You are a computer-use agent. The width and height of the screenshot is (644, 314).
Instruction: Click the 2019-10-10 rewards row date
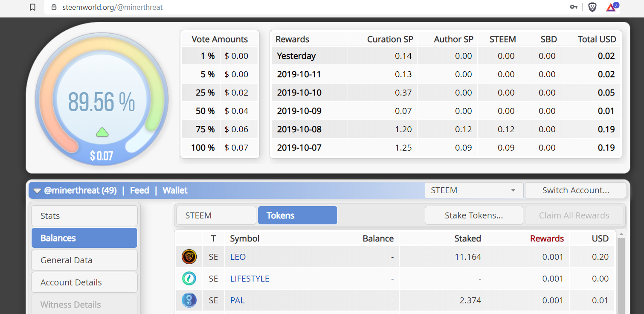point(299,93)
